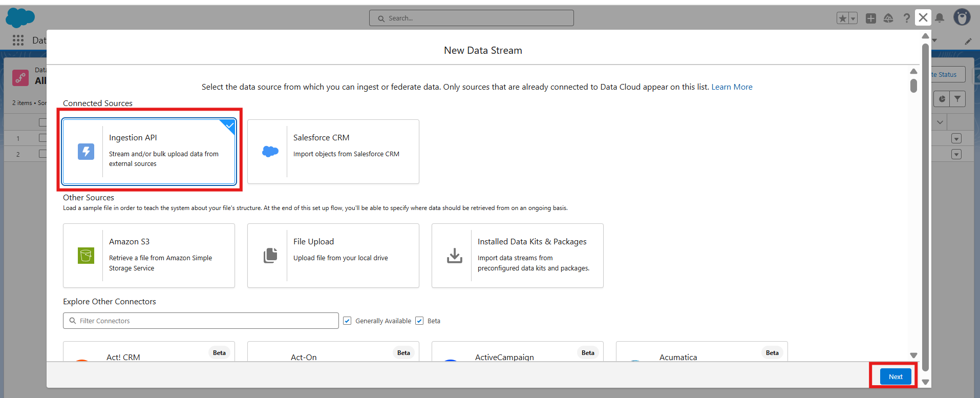Viewport: 980px width, 398px height.
Task: Uncheck the Beta filter checkbox
Action: point(419,321)
